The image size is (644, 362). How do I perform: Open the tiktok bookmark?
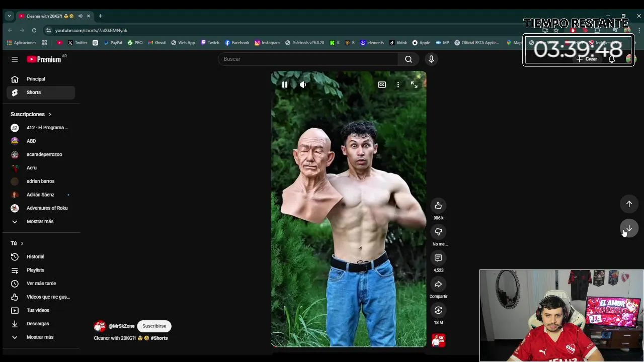click(398, 43)
